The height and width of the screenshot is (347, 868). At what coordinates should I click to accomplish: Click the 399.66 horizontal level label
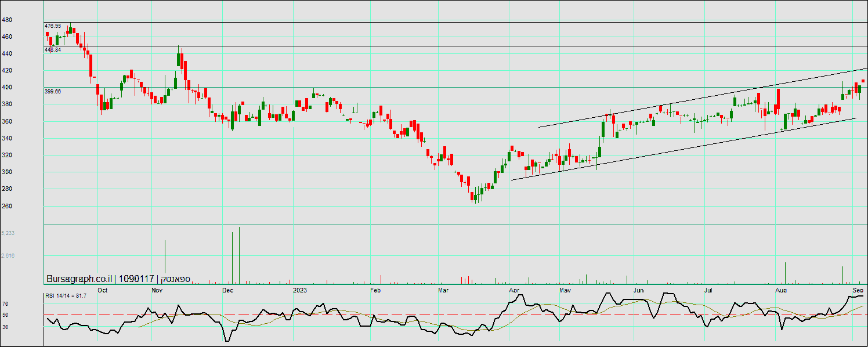[53, 92]
